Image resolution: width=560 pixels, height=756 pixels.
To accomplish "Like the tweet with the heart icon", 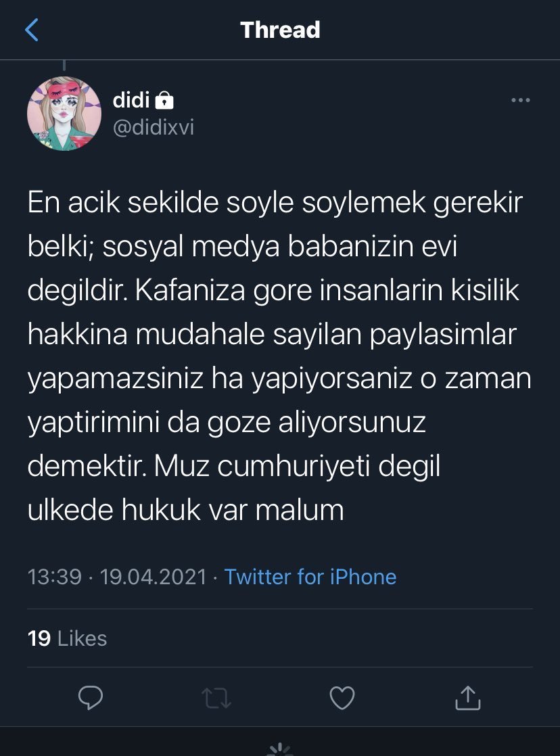I will (x=342, y=697).
